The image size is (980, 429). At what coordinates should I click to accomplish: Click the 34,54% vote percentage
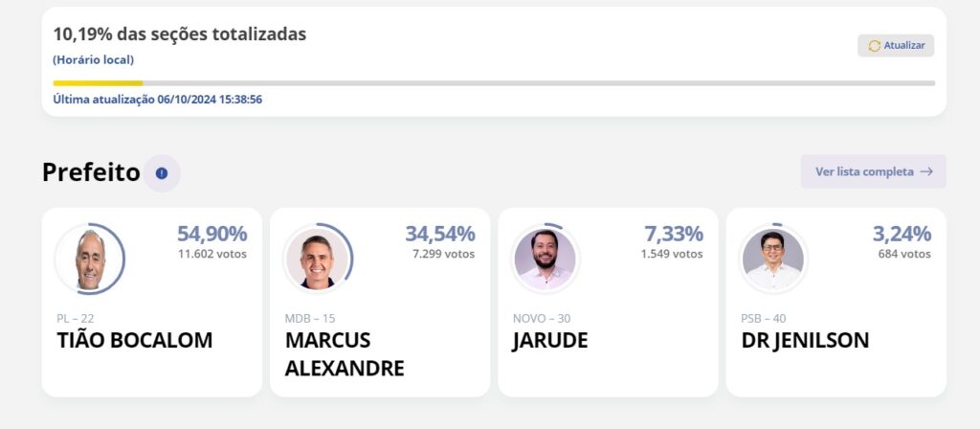440,234
